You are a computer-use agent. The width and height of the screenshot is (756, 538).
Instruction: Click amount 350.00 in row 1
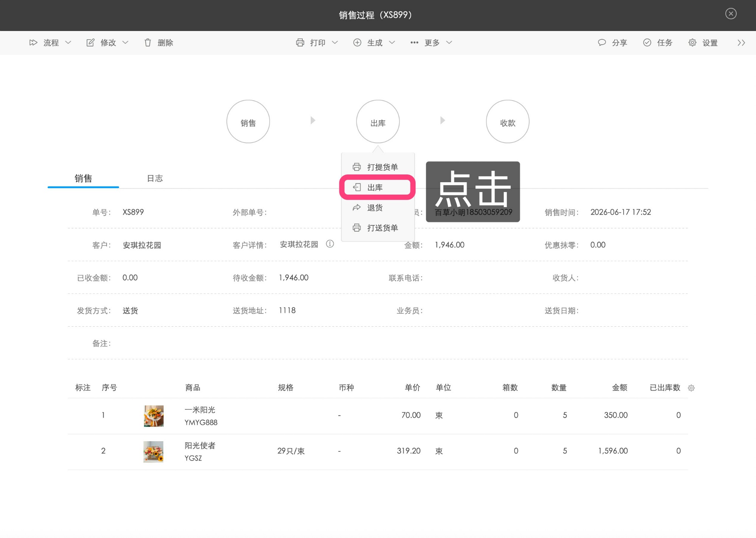pos(616,415)
